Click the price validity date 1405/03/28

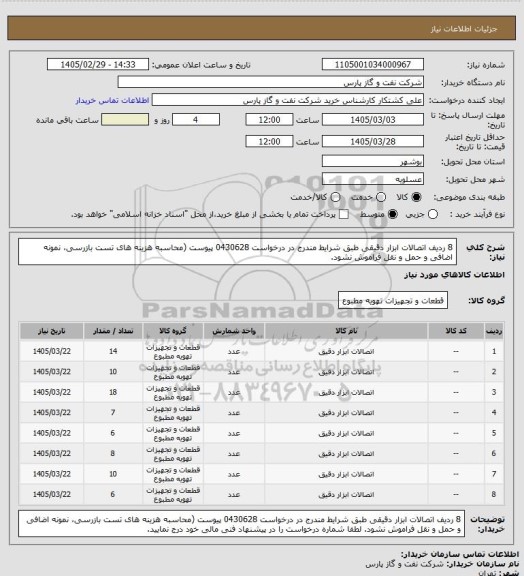[x=373, y=141]
